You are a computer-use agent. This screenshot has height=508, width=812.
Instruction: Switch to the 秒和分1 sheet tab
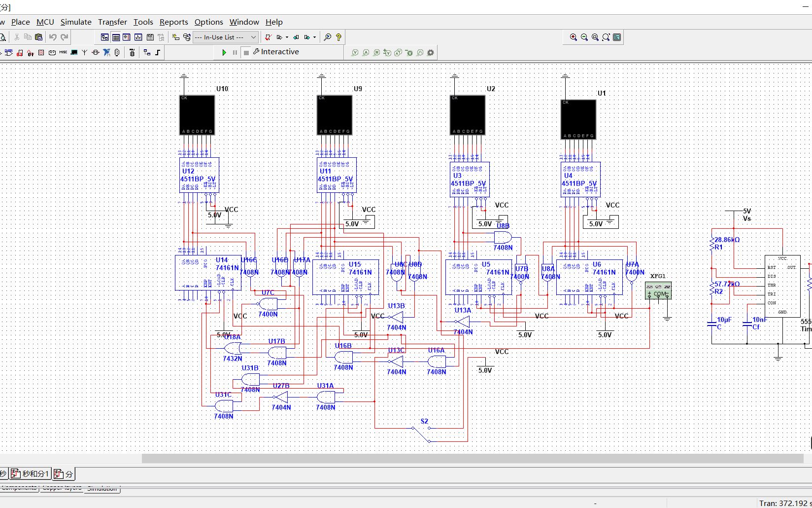click(x=31, y=474)
